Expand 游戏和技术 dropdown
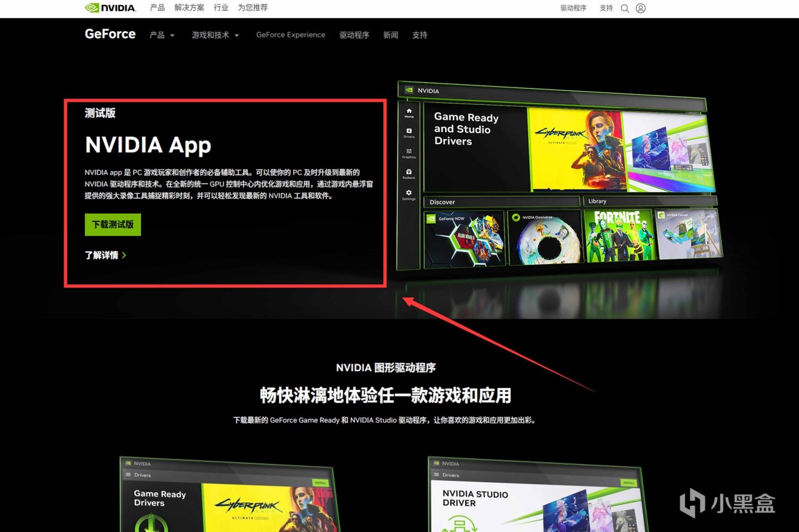The width and height of the screenshot is (799, 532). click(x=215, y=35)
